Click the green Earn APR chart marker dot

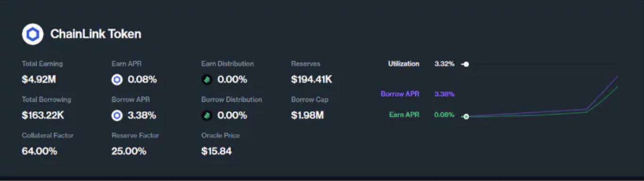click(466, 116)
